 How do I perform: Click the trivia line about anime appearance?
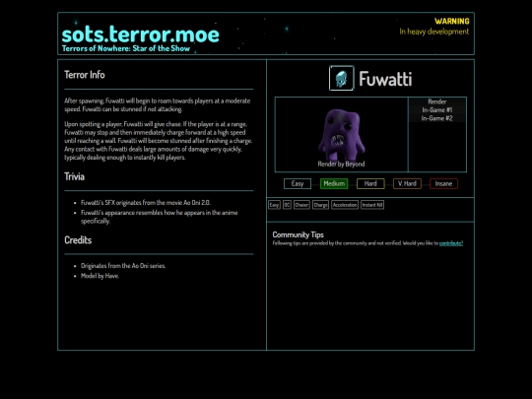160,217
